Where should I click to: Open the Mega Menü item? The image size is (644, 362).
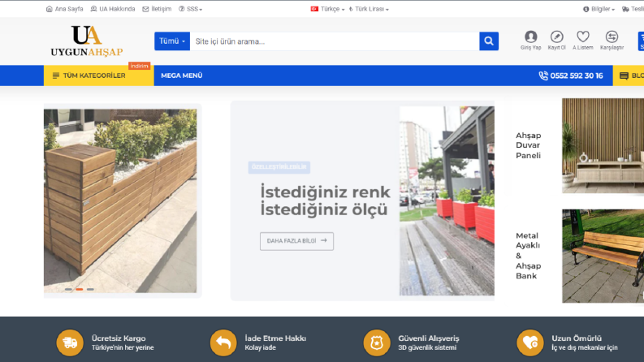[182, 75]
